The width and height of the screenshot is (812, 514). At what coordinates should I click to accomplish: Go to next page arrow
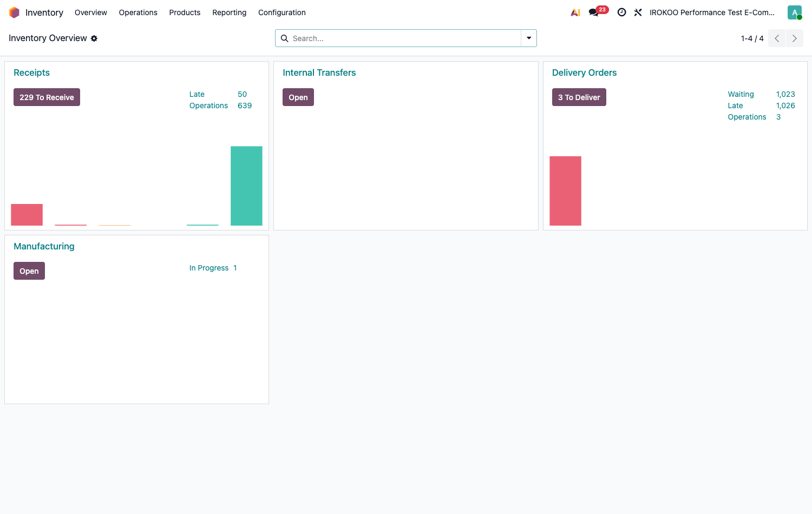pos(795,38)
